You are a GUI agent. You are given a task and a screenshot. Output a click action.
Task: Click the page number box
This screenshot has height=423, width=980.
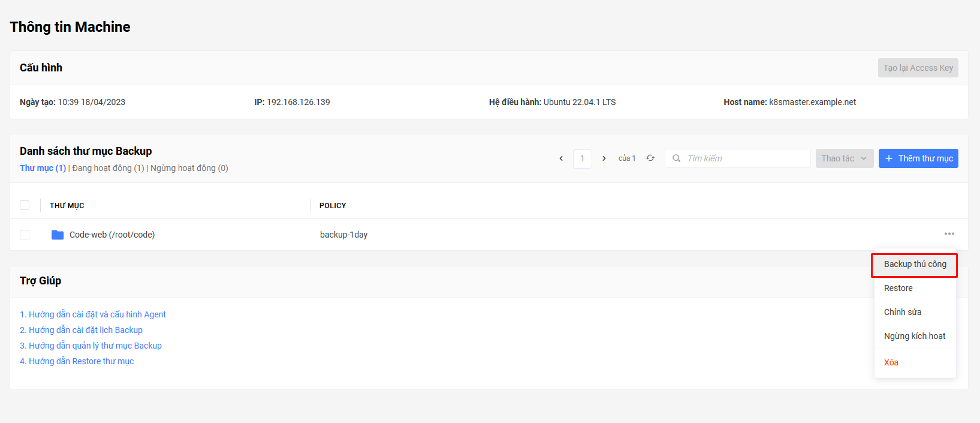pos(583,158)
